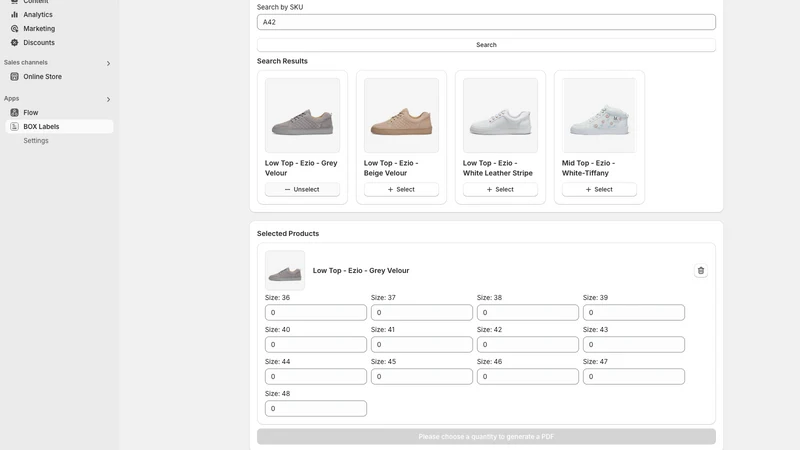Viewport: 800px width, 450px height.
Task: Click the Size 42 quantity field
Action: [x=528, y=344]
